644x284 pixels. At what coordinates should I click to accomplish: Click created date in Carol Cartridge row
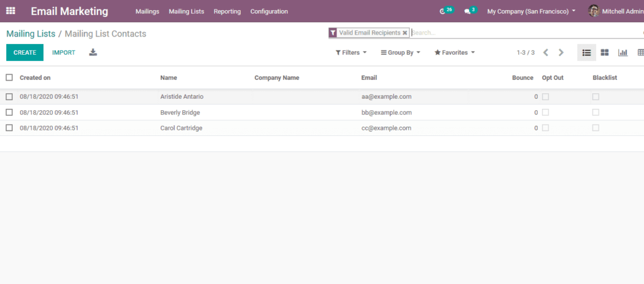tap(49, 128)
